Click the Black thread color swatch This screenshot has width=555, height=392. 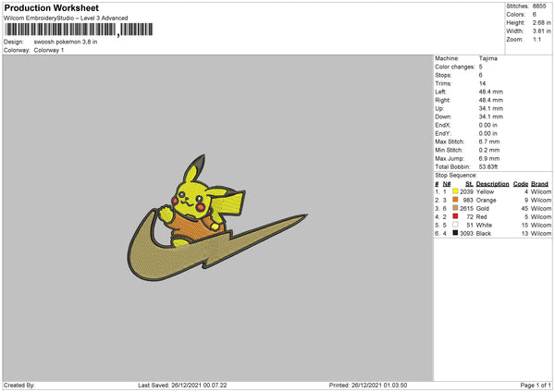[455, 233]
